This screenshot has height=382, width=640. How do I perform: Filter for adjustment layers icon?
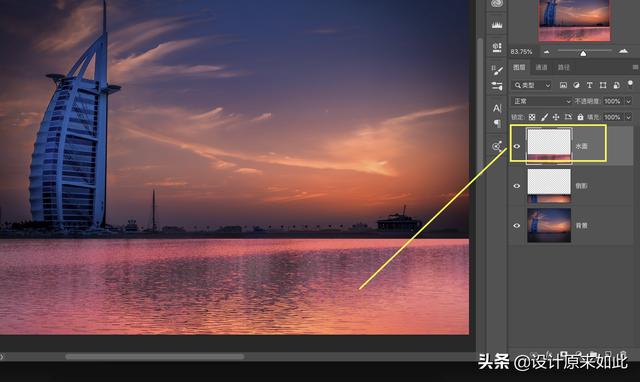click(576, 85)
